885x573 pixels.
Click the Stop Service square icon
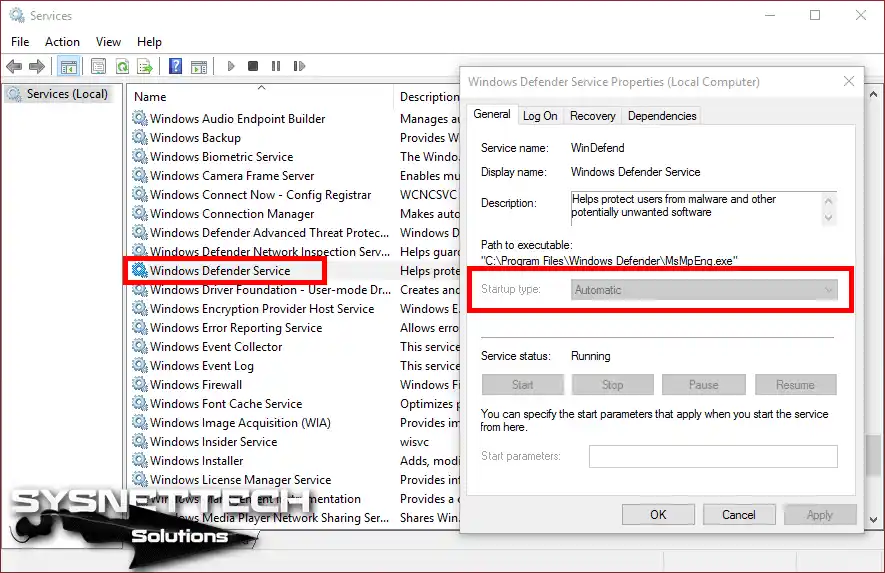253,67
